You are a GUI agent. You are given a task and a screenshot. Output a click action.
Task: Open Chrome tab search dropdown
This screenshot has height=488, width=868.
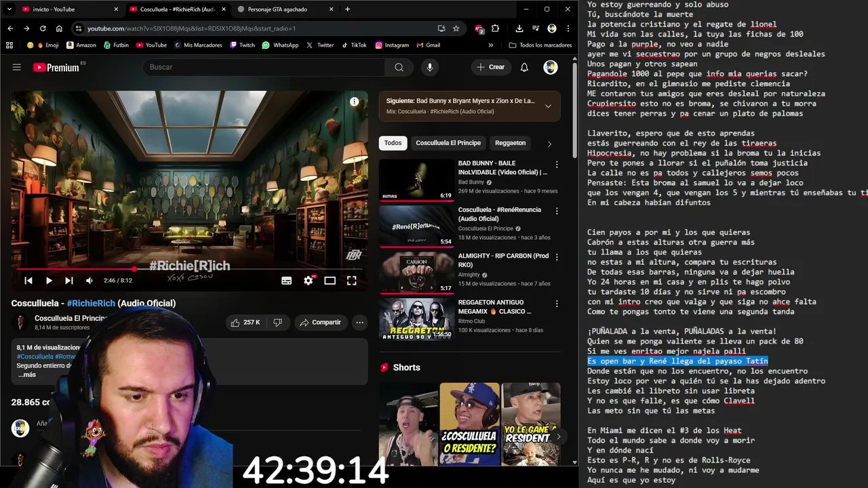point(9,9)
